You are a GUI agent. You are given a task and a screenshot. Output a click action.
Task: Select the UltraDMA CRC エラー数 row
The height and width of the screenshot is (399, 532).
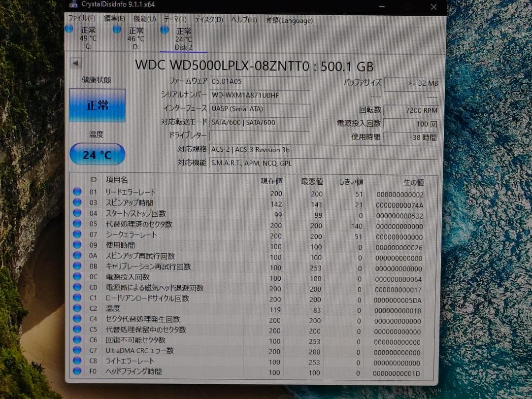[252, 352]
